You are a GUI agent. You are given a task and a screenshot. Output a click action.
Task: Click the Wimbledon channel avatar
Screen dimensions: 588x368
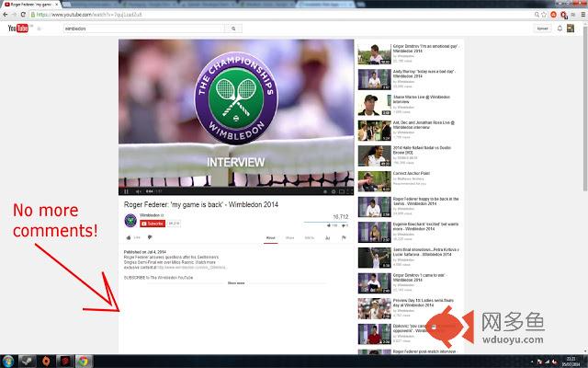130,221
